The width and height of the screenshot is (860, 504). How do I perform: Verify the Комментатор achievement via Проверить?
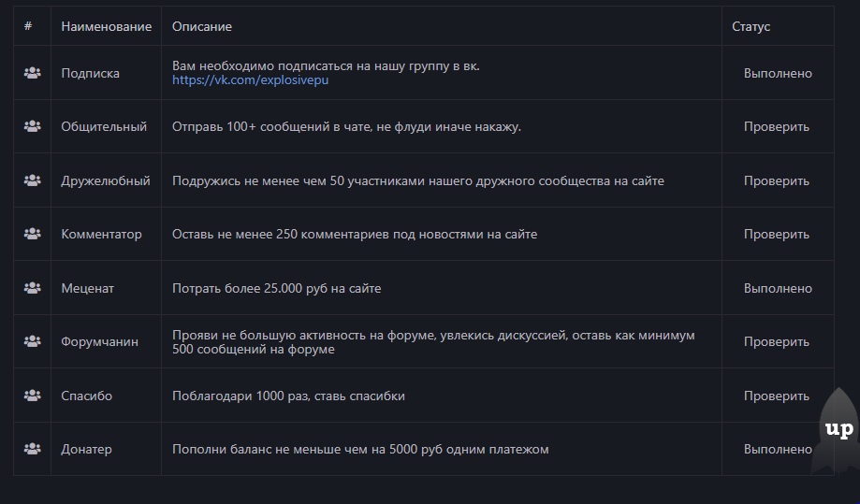click(x=776, y=234)
